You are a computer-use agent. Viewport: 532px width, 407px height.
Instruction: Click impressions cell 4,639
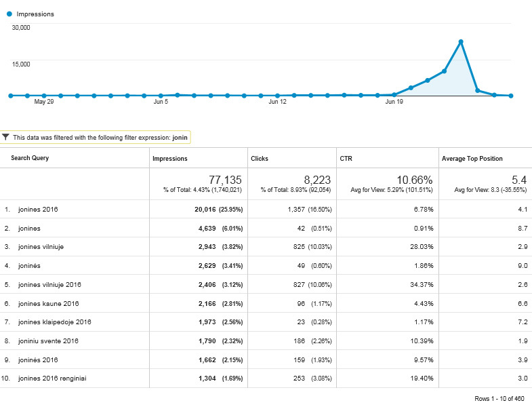(207, 229)
